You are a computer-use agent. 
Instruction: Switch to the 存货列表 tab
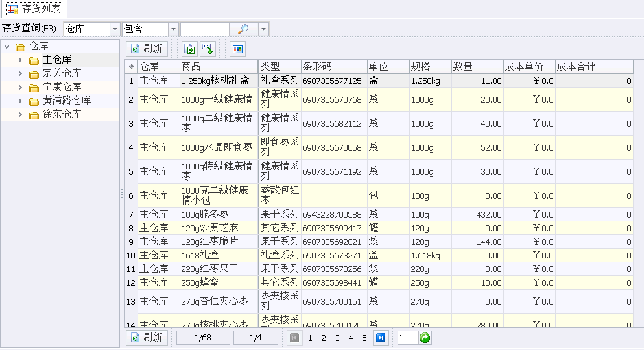coord(34,8)
